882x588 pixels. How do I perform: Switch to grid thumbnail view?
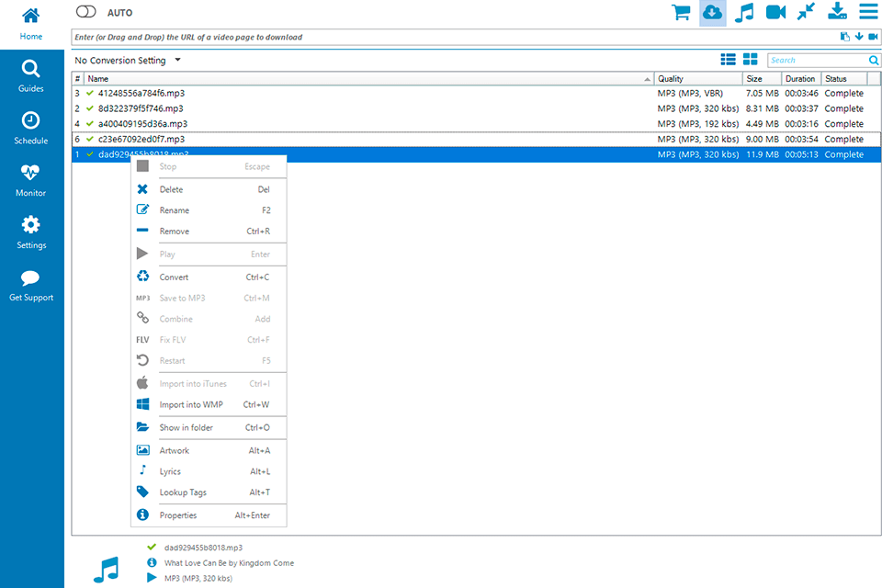tap(750, 60)
